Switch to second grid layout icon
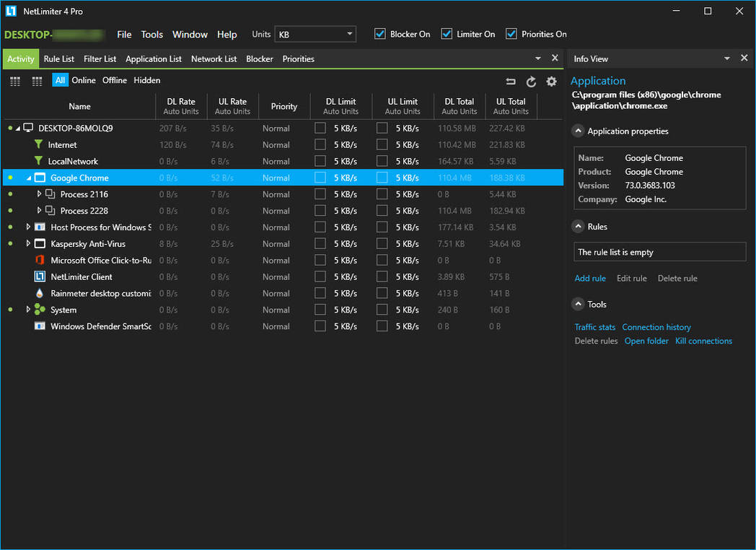This screenshot has height=550, width=756. (37, 81)
